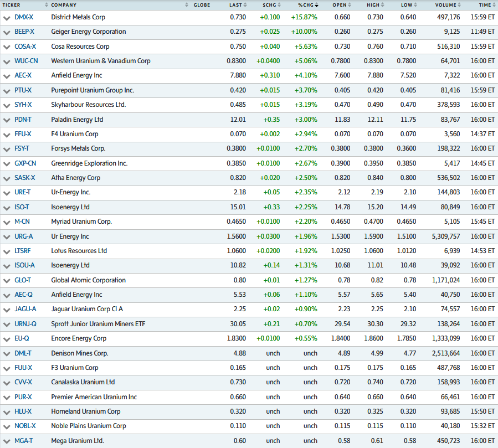Select Western Uranium & Vanadium Corp name
The image size is (498, 448).
point(101,61)
